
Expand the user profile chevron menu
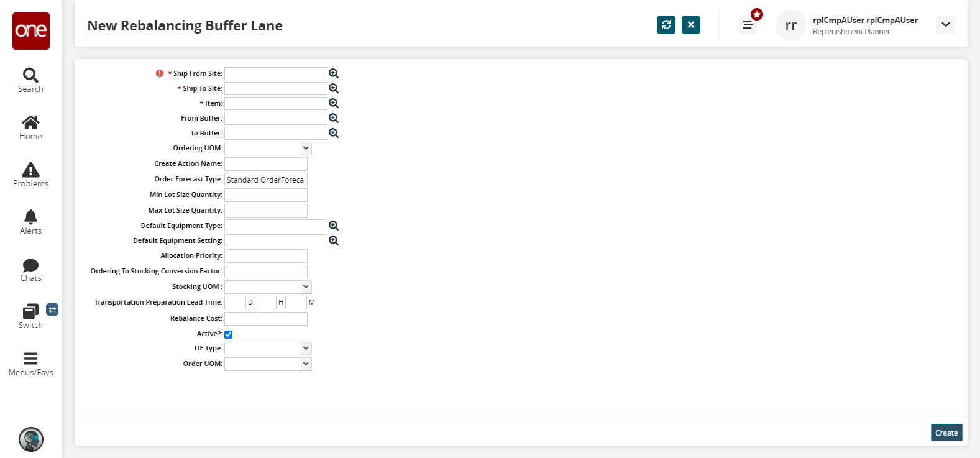click(x=945, y=25)
